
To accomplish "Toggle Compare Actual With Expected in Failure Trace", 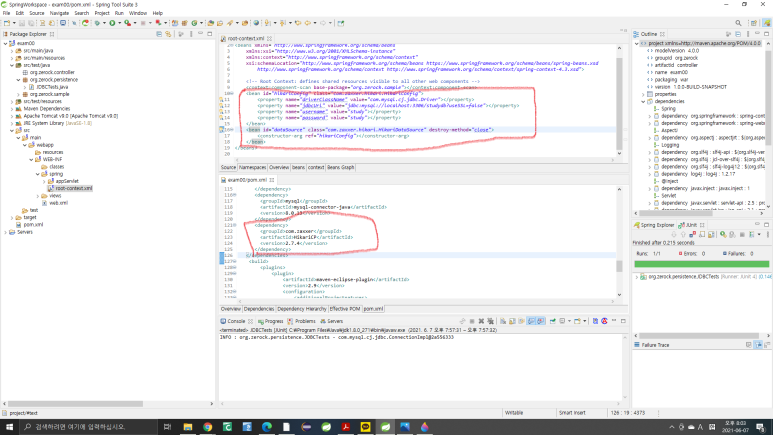I will pos(768,345).
